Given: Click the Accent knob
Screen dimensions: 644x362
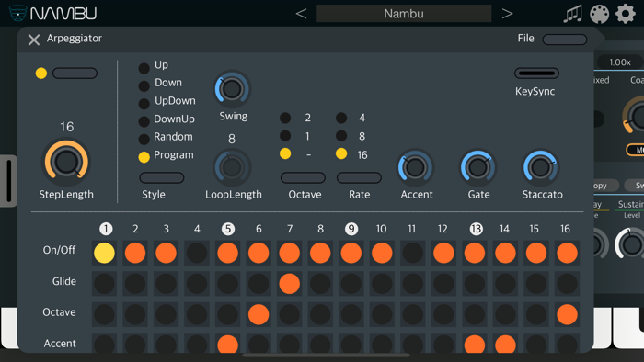Looking at the screenshot, I should (415, 167).
